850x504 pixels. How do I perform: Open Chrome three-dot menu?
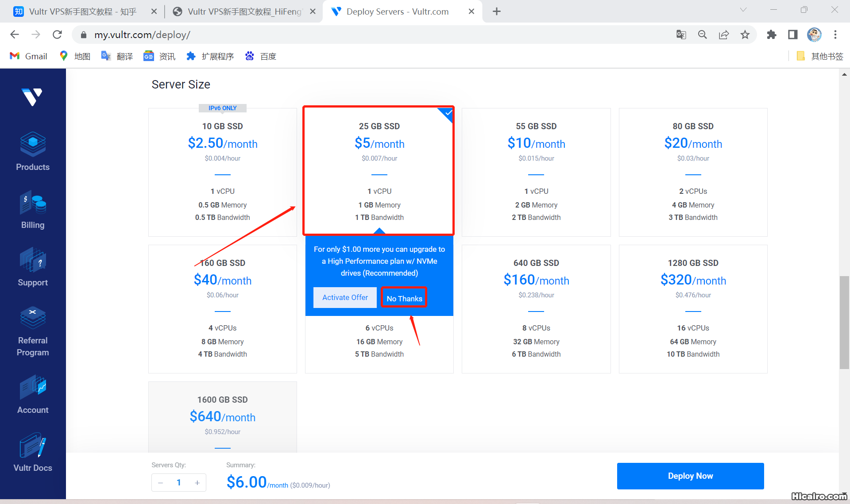835,35
